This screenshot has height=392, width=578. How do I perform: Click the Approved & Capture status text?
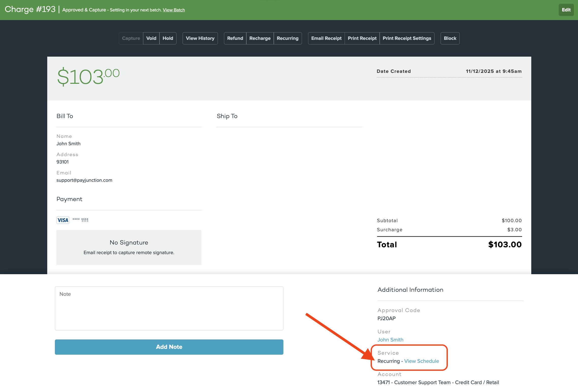[x=84, y=10]
